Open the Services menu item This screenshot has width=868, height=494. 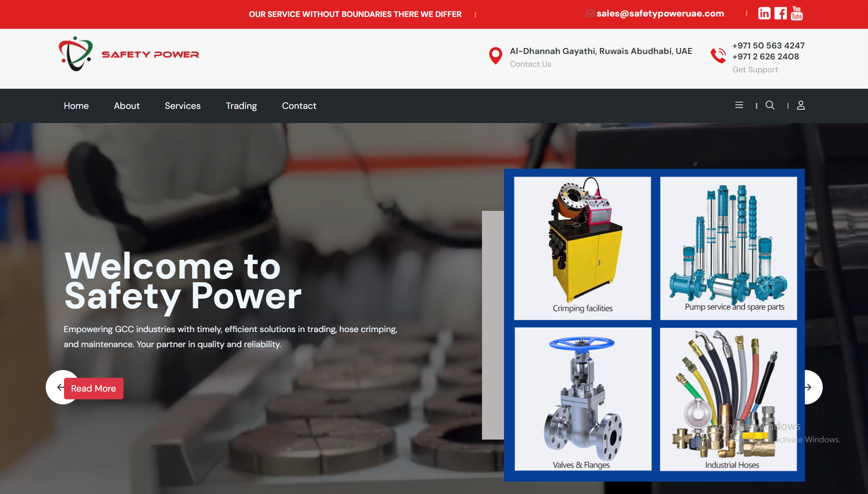[x=182, y=106]
